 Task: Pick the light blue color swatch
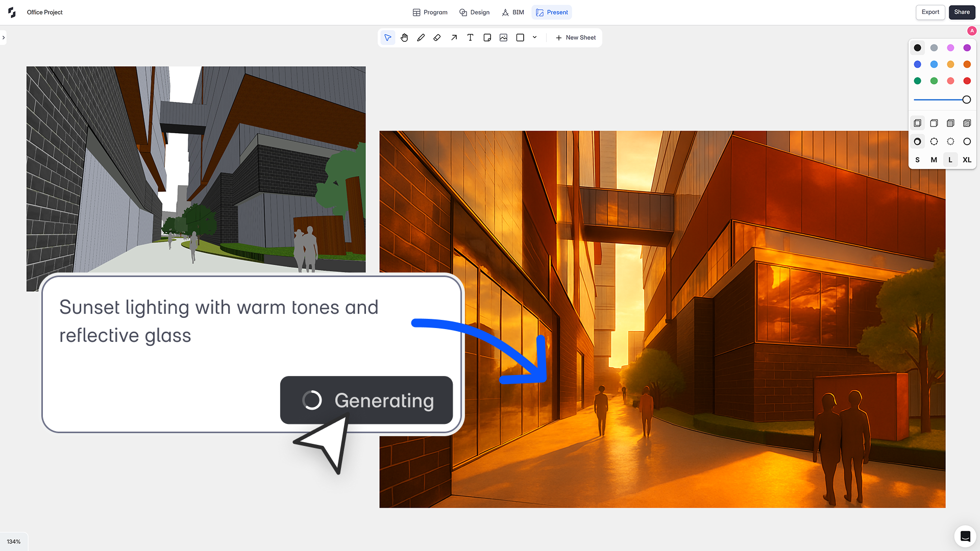coord(934,64)
